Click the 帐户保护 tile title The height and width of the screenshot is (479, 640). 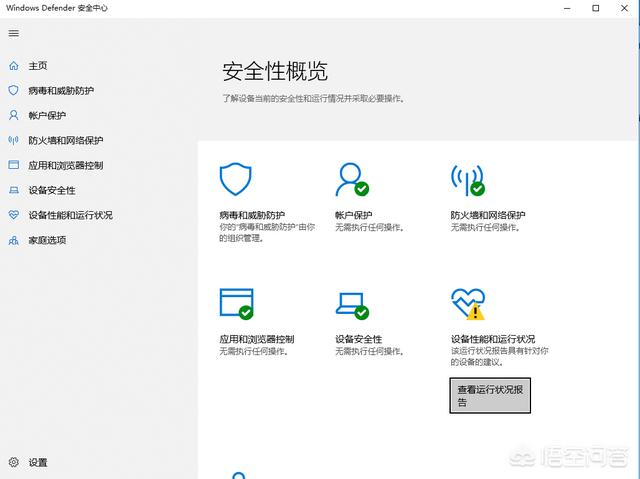[353, 215]
